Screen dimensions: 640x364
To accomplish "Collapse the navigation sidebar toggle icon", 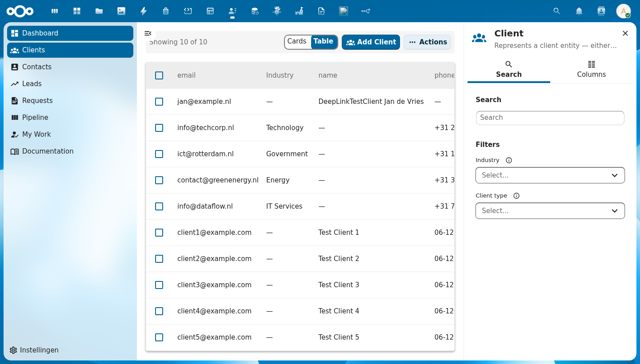I will (148, 33).
